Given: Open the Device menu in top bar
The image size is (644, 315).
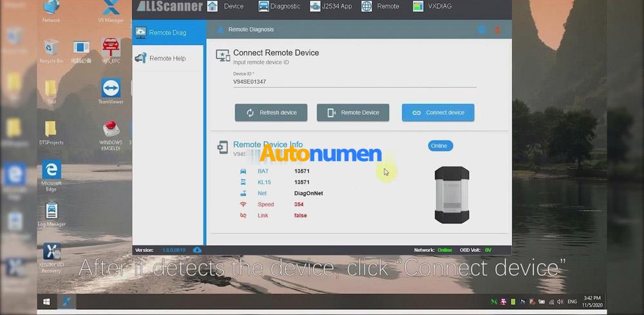Looking at the screenshot, I should [233, 6].
